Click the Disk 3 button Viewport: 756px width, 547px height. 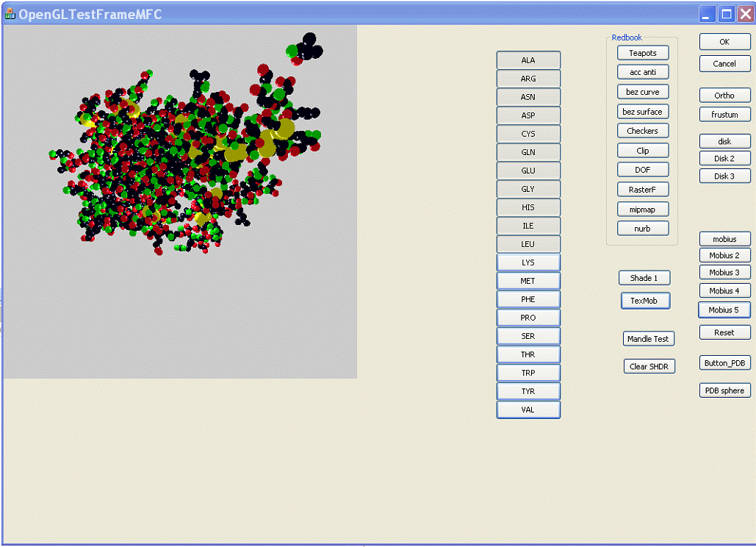[x=724, y=176]
